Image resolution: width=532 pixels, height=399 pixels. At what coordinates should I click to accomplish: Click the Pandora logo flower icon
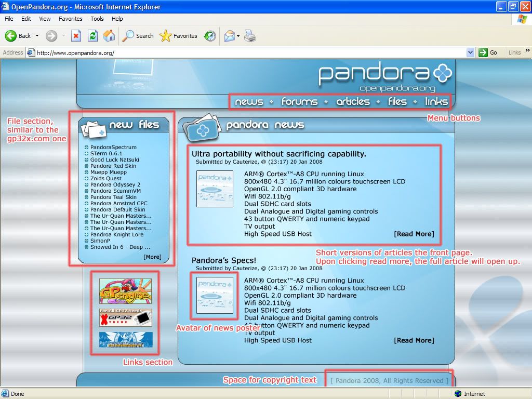pos(443,73)
